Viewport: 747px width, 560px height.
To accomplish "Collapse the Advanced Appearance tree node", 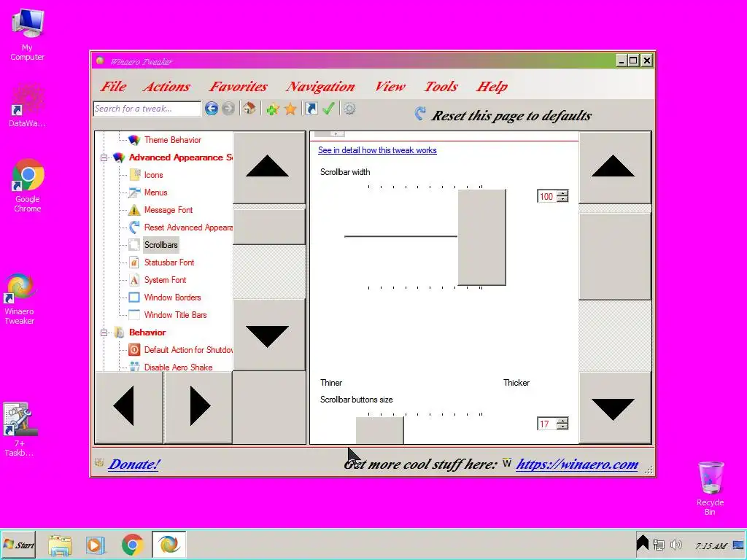I will (104, 157).
